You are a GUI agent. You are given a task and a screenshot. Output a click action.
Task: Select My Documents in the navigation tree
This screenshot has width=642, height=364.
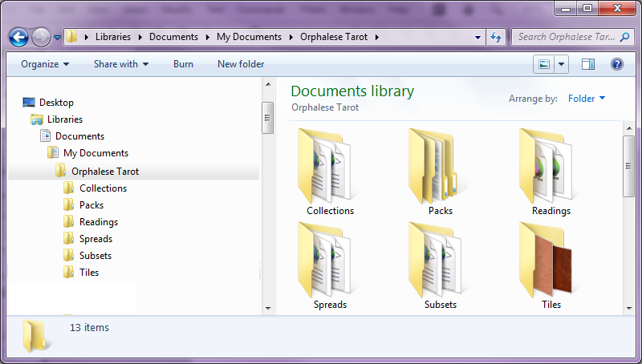click(x=87, y=153)
